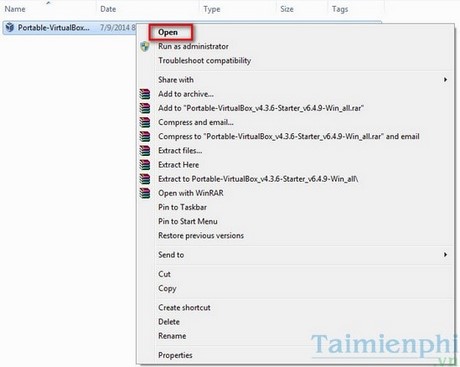Select Add to "Portable-VirtualBox...Win_all.rar"
This screenshot has height=367, width=460.
point(261,108)
